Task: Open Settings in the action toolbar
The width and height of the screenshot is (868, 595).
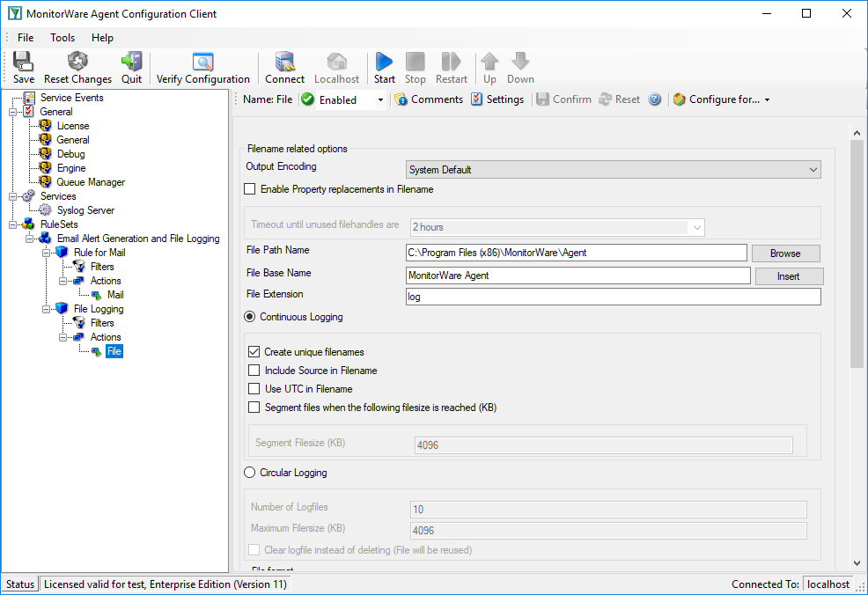Action: click(497, 99)
